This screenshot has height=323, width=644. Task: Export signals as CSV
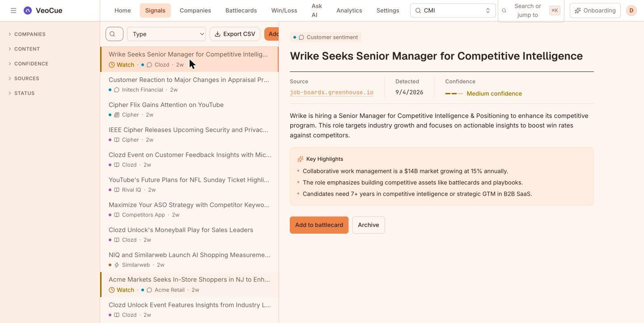click(235, 34)
